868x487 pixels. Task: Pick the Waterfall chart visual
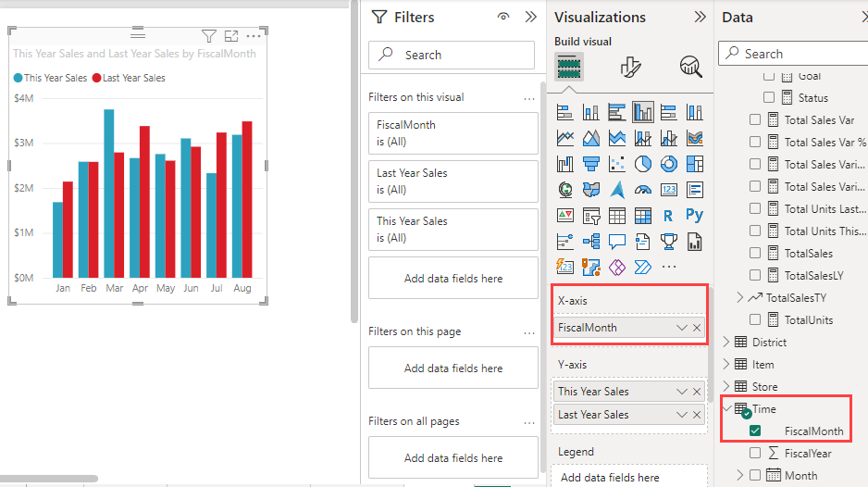pyautogui.click(x=564, y=164)
